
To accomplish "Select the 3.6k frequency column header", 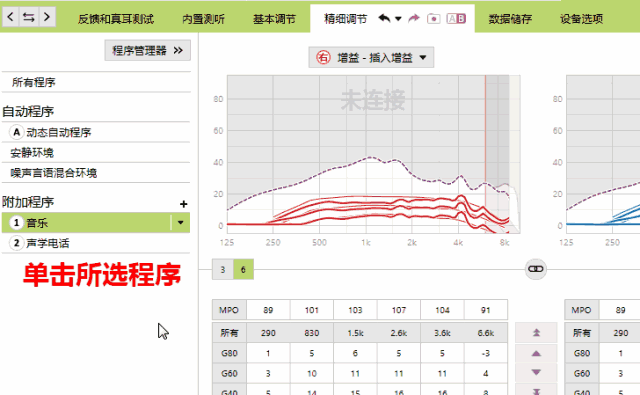I will [442, 333].
